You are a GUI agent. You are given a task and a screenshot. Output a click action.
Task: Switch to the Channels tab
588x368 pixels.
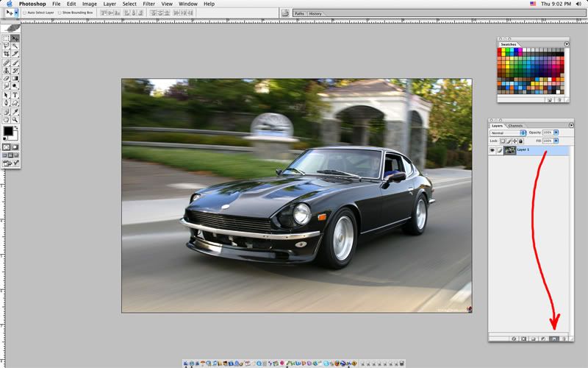pos(516,126)
